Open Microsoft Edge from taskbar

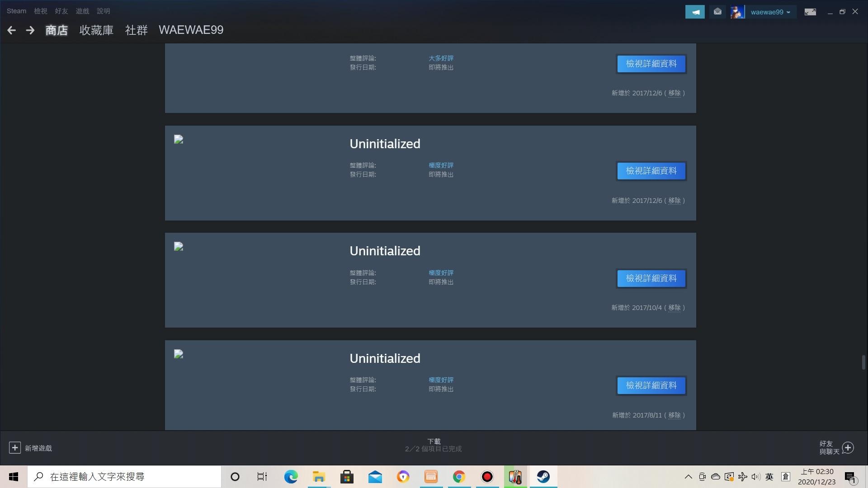click(x=291, y=477)
